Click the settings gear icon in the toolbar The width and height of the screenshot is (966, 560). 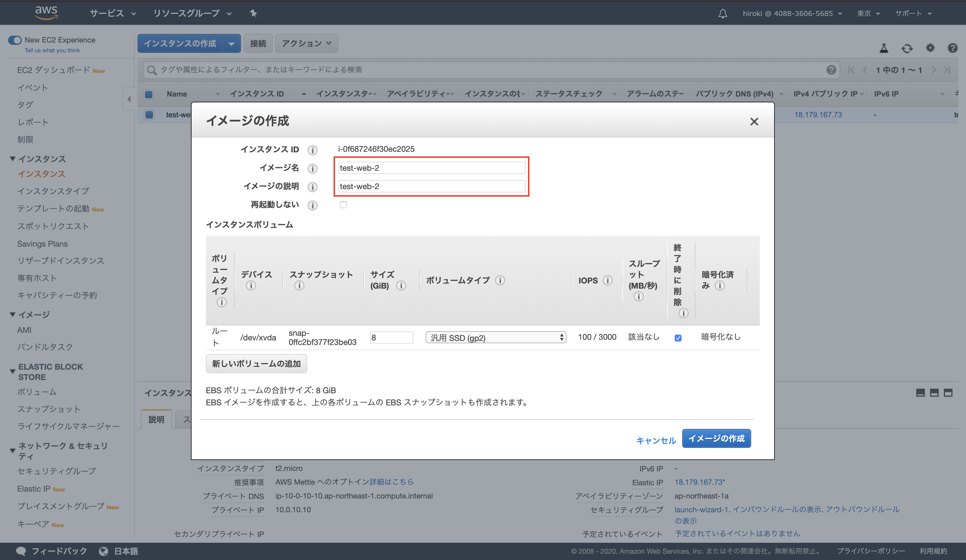pos(930,48)
